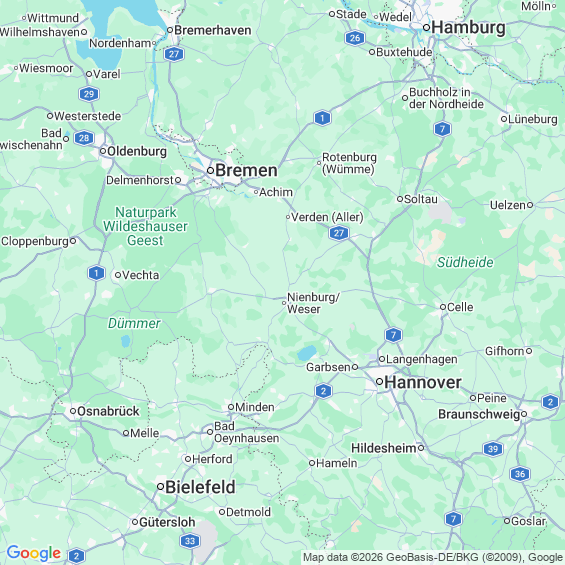Click the Südheide region label
Screen dimensions: 565x565
[465, 262]
